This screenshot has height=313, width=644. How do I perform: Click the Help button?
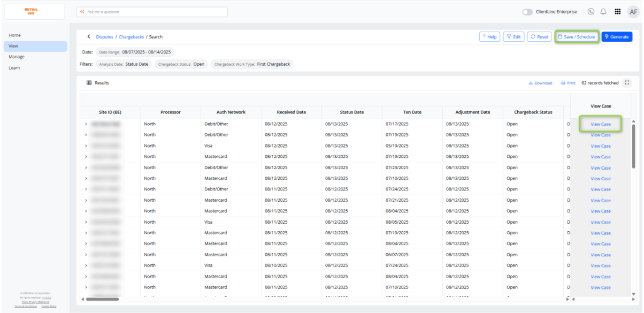[489, 37]
